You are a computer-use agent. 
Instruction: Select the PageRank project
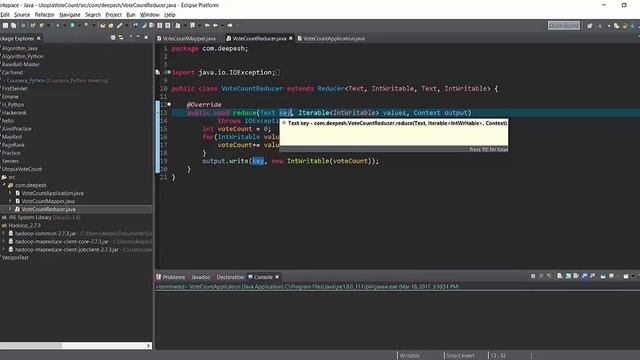pos(13,145)
